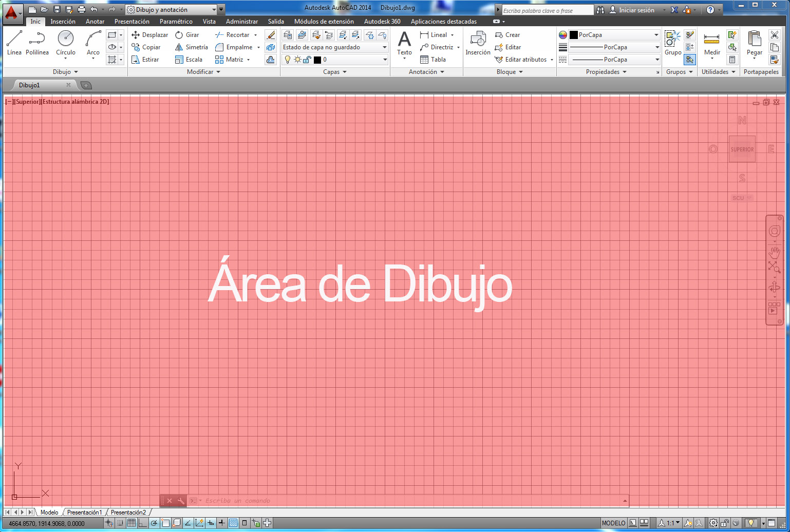The width and height of the screenshot is (790, 532).
Task: Activate the Simetría (mirror) command
Action: (x=191, y=47)
